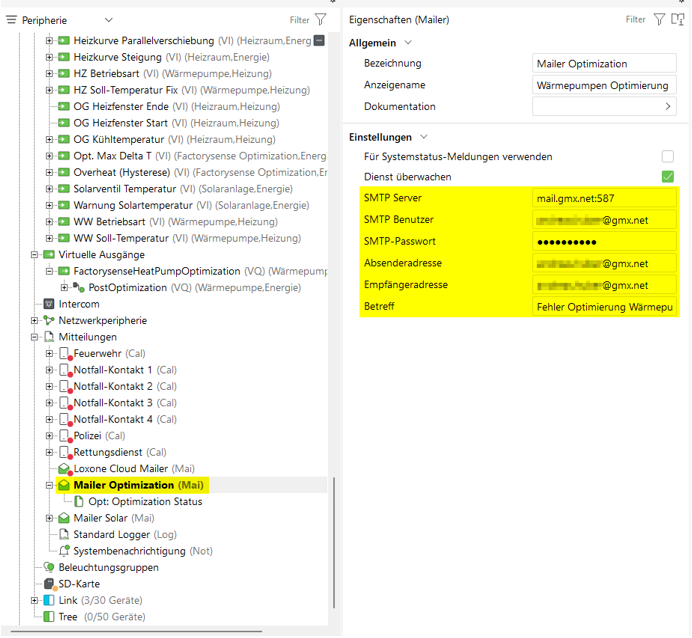Screen dimensions: 692x638
Task: Collapse the Einstellungen section
Action: point(424,137)
